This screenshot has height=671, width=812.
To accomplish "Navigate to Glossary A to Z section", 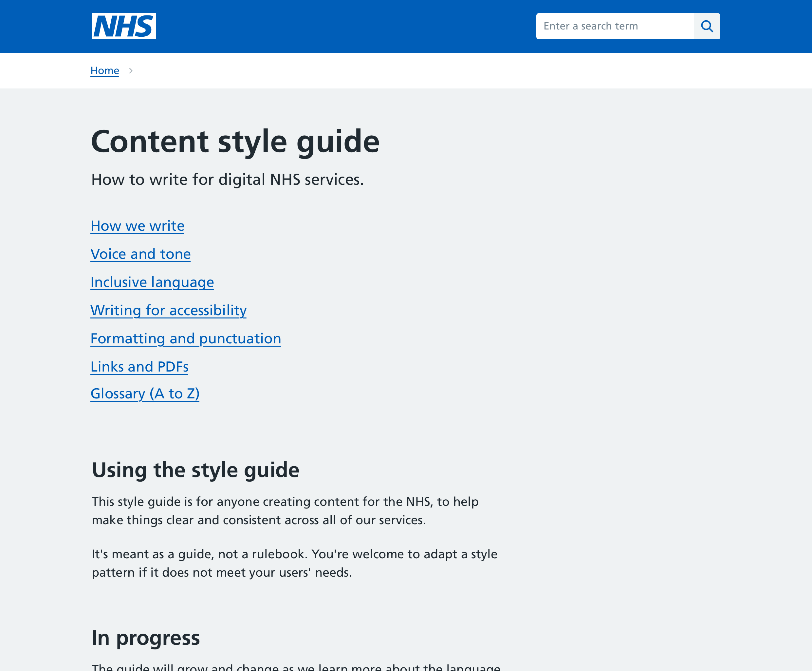I will [145, 393].
